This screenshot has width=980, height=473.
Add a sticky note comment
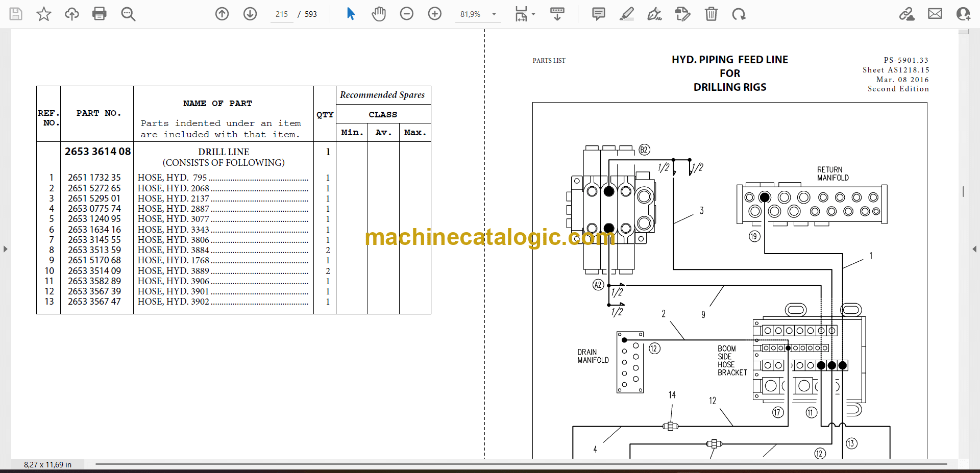pos(599,14)
